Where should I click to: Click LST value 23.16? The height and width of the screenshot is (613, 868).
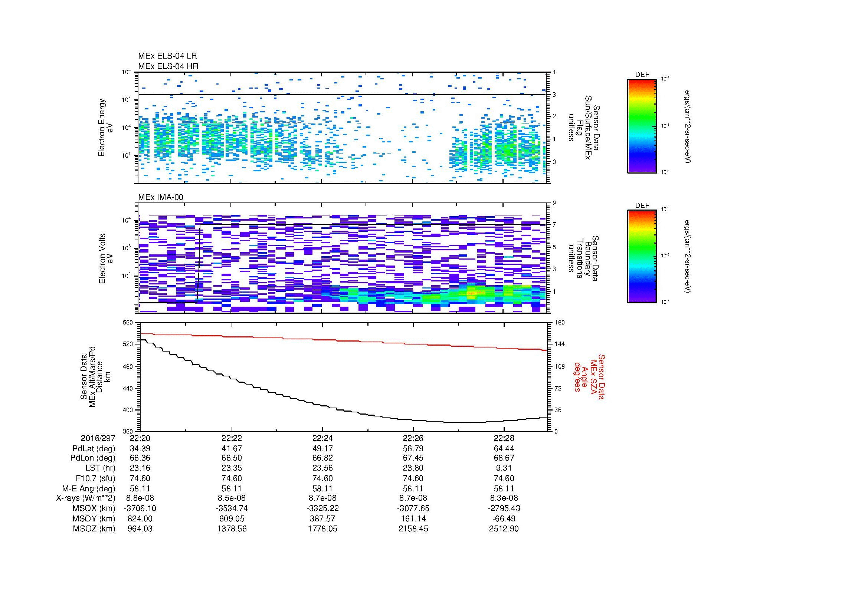click(140, 468)
